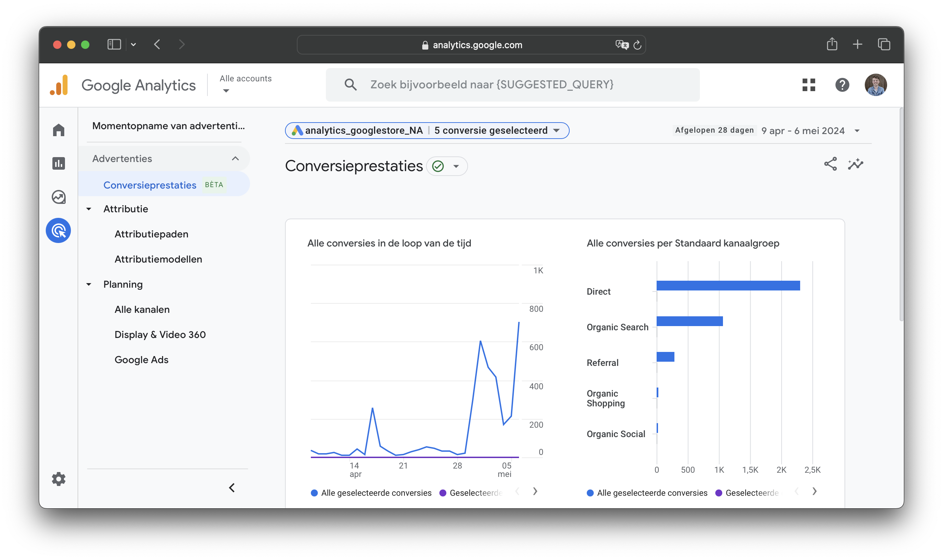Click the Direct bar in channel chart
Screen dimensions: 943x560
tap(728, 286)
